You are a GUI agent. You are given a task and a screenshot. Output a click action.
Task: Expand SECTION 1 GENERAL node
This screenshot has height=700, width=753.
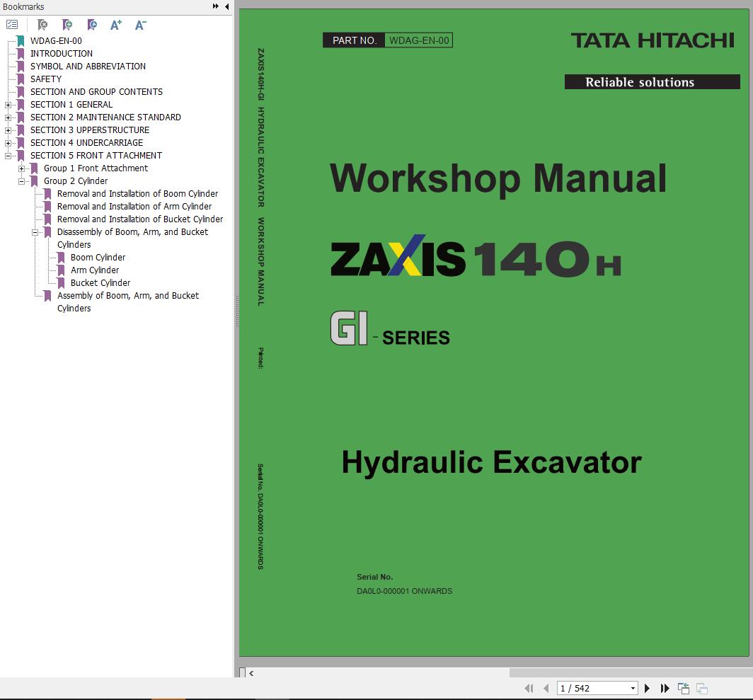(8, 105)
